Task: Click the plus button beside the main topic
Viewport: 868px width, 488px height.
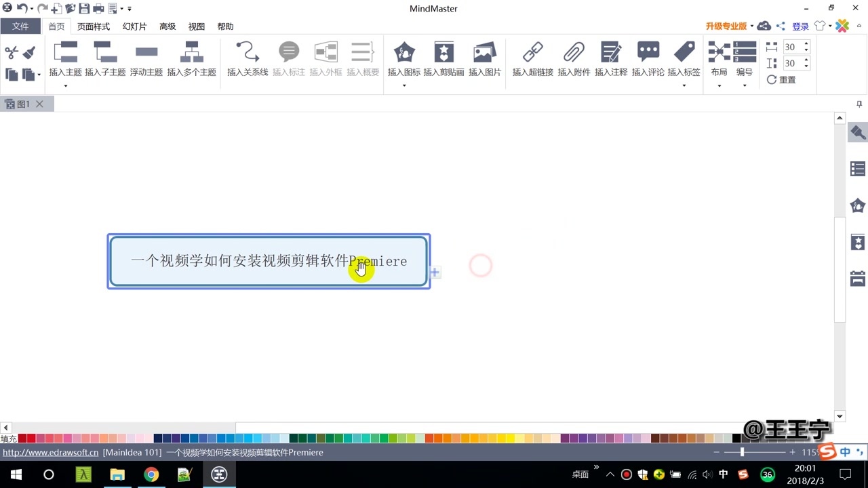Action: click(x=435, y=272)
